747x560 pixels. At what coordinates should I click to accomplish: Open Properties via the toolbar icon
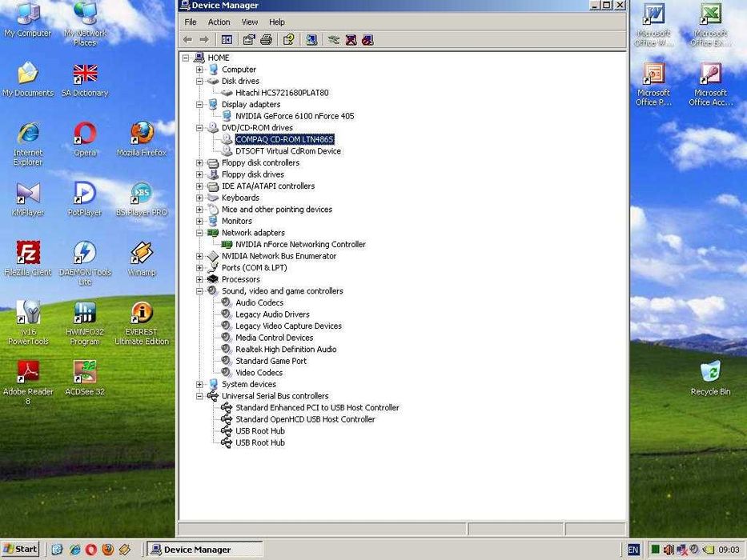tap(249, 40)
